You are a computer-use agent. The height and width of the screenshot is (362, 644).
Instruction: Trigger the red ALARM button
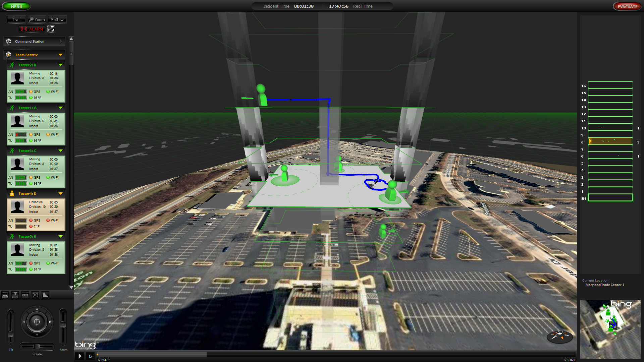32,29
